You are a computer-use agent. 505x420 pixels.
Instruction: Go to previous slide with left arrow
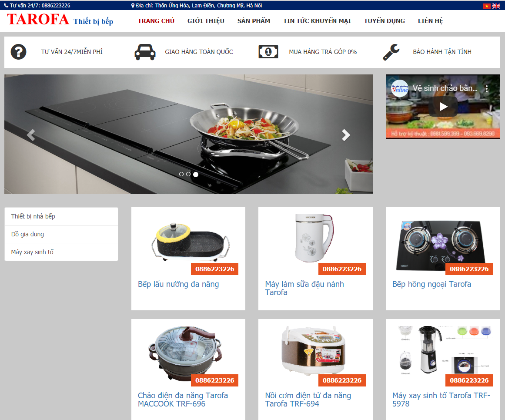(31, 135)
